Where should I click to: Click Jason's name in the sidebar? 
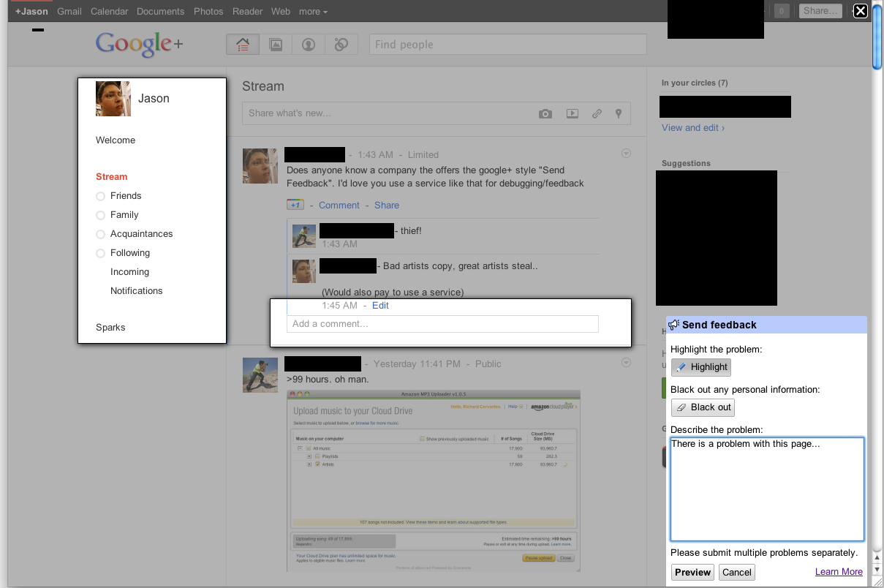[154, 99]
